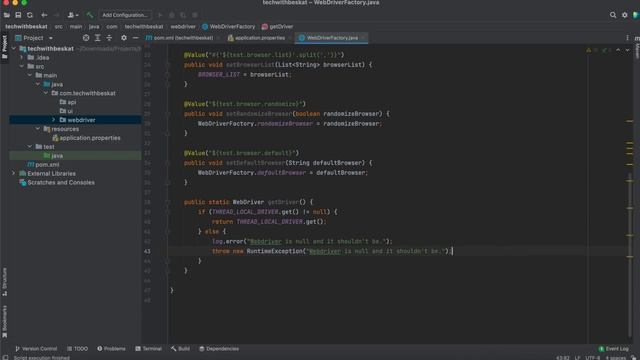Open the Event Log
This screenshot has width=640, height=360.
tap(614, 349)
